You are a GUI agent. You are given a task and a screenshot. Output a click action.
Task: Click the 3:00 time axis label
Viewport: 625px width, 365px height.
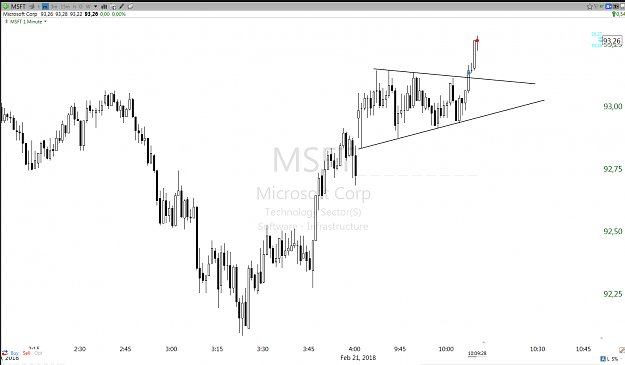(171, 349)
